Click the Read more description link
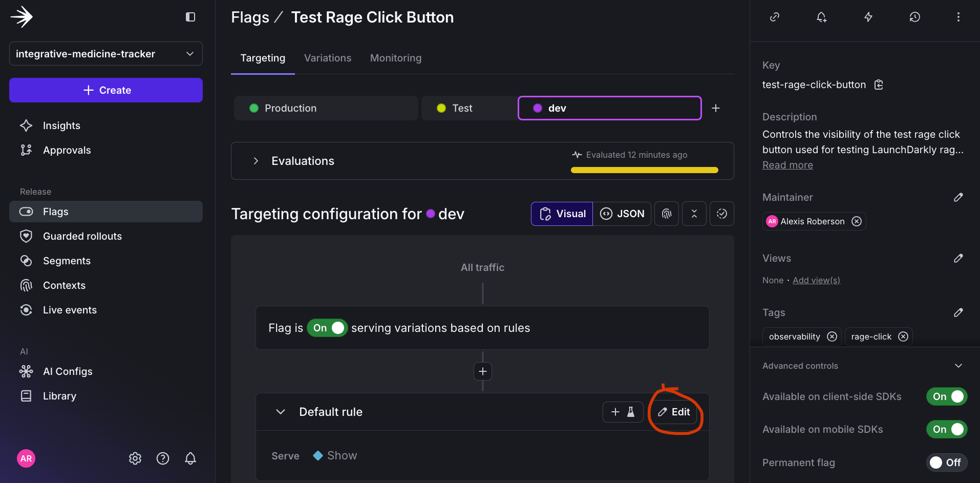Image resolution: width=980 pixels, height=483 pixels. (787, 164)
